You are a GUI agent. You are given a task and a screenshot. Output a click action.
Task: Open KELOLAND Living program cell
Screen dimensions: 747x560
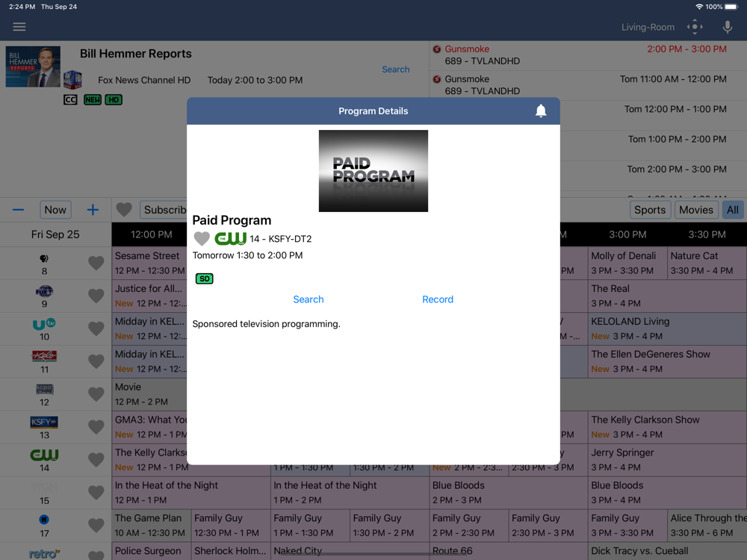(667, 329)
